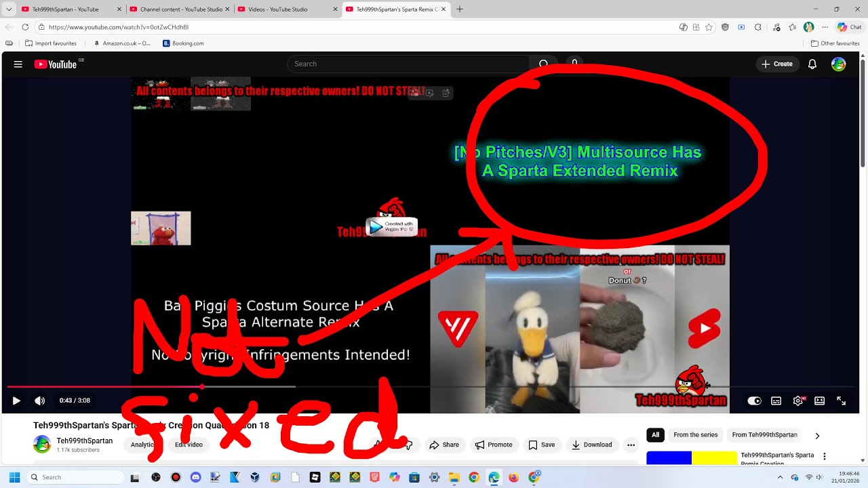Click the Create button on YouTube
Viewport: 868px width, 488px height.
777,64
